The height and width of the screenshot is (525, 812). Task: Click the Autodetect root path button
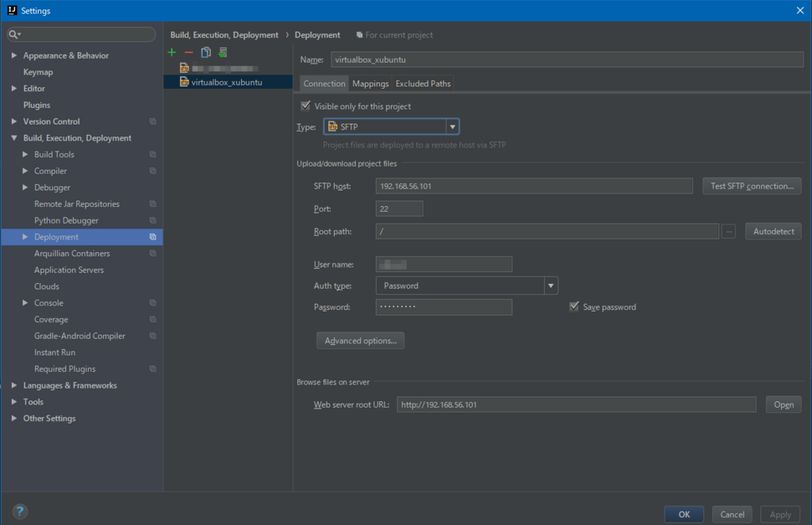click(773, 232)
